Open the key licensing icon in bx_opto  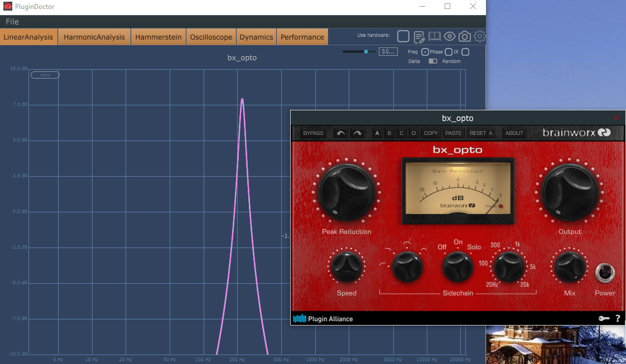604,318
